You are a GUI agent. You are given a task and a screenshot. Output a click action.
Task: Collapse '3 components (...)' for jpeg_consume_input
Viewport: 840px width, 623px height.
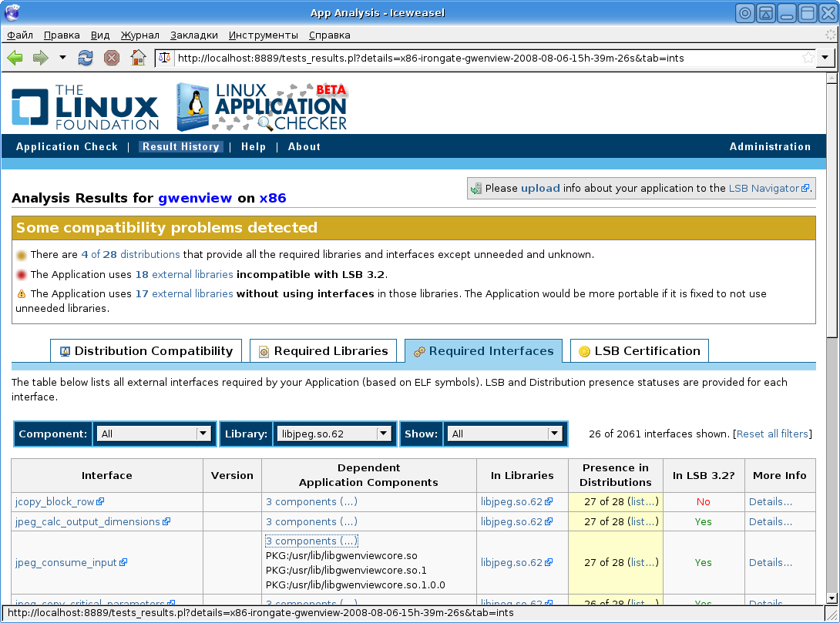312,541
